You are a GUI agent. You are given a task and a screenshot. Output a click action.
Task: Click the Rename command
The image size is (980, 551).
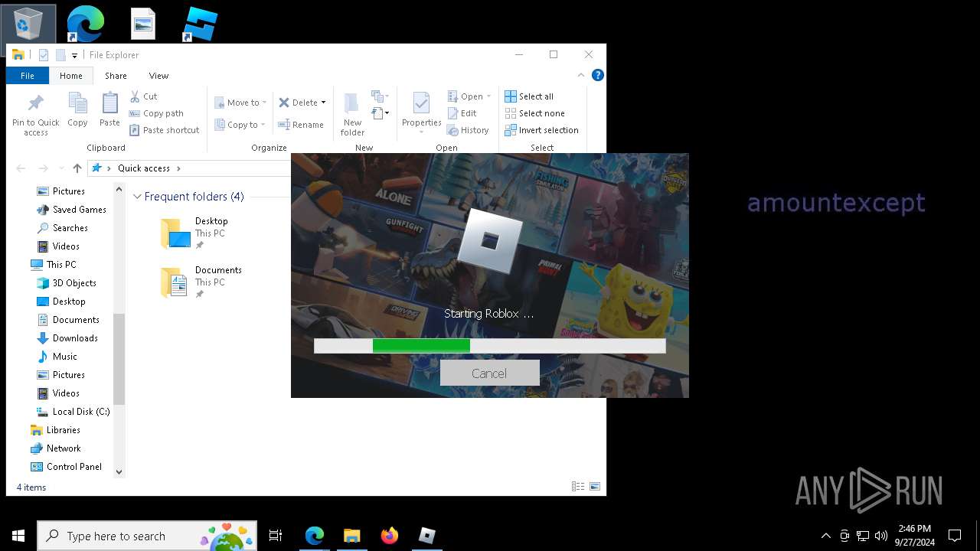tap(301, 125)
